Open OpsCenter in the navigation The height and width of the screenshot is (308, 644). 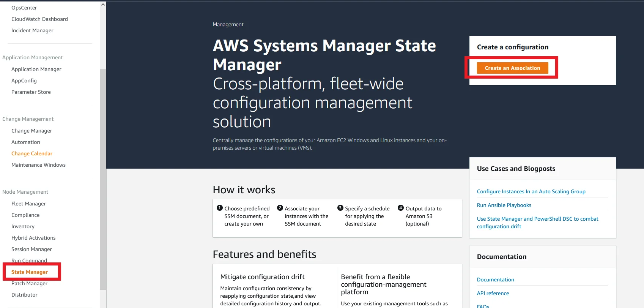pyautogui.click(x=24, y=8)
